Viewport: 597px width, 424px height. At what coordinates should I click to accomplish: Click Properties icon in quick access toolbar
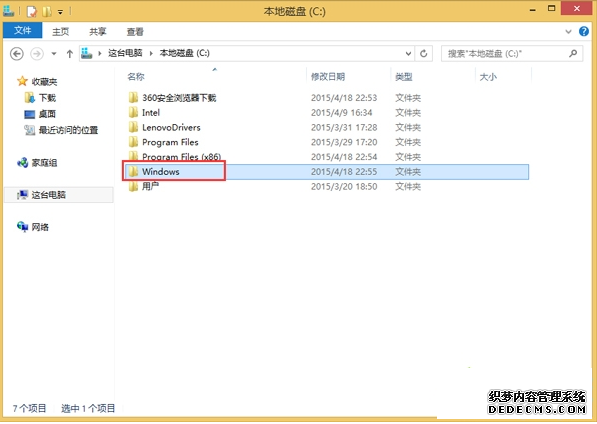pos(32,12)
